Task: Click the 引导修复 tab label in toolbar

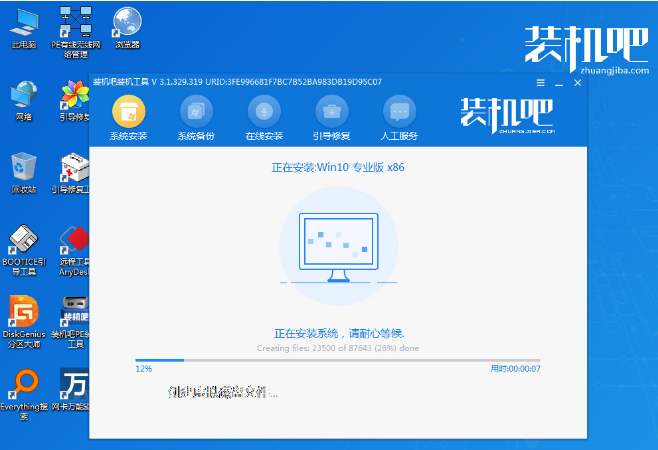Action: (332, 136)
